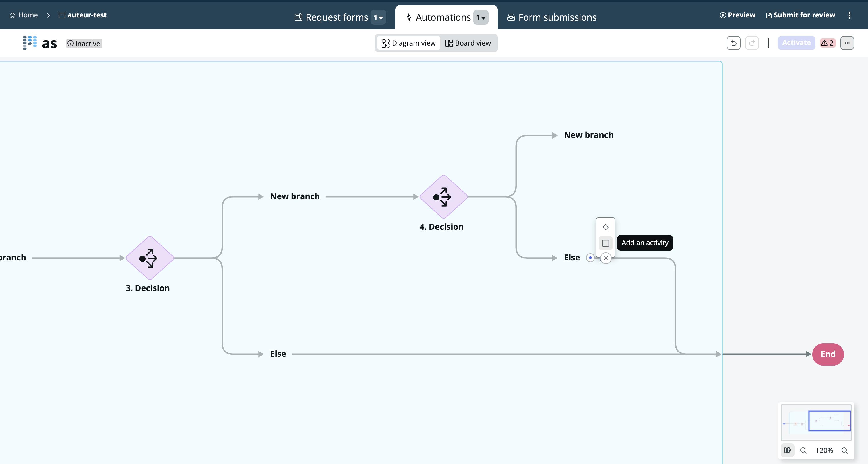Image resolution: width=868 pixels, height=464 pixels.
Task: Toggle the minimap visibility
Action: click(787, 451)
